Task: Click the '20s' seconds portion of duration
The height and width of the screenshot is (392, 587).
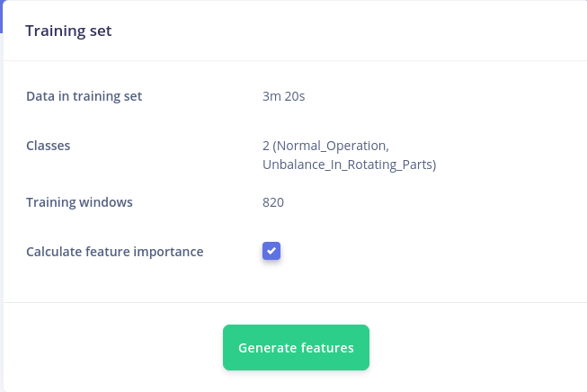Action: pyautogui.click(x=295, y=96)
